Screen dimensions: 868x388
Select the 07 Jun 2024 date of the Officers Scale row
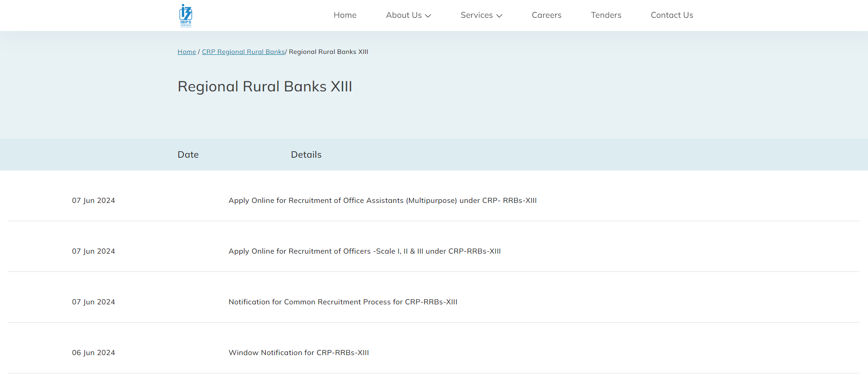[94, 251]
